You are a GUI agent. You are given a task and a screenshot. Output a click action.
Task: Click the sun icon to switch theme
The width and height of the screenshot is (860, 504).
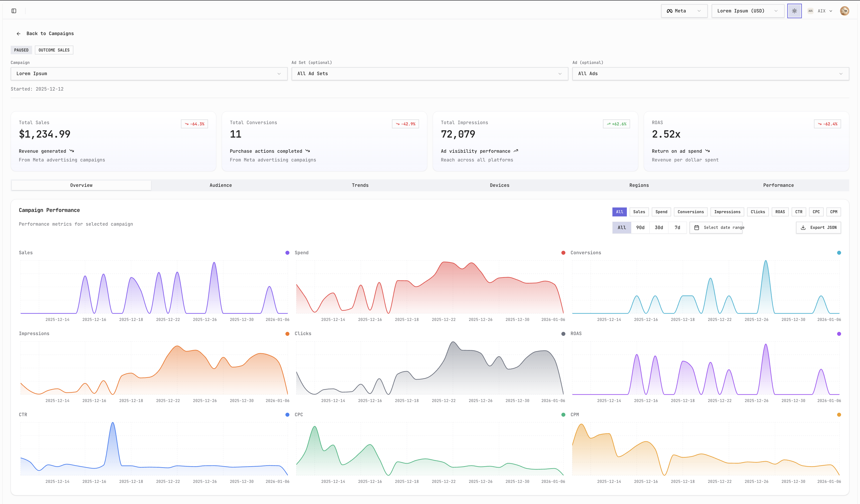pyautogui.click(x=795, y=11)
